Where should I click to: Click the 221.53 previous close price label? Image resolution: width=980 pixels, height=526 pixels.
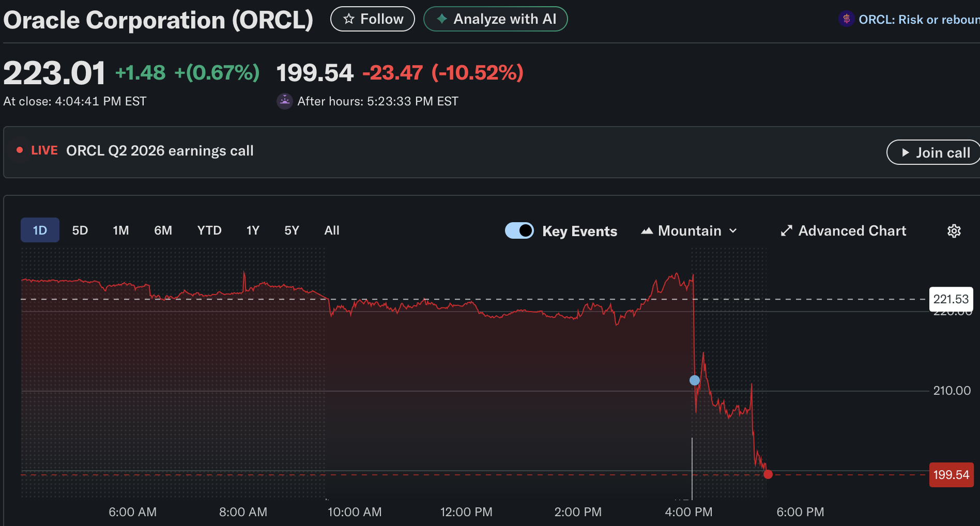click(951, 299)
